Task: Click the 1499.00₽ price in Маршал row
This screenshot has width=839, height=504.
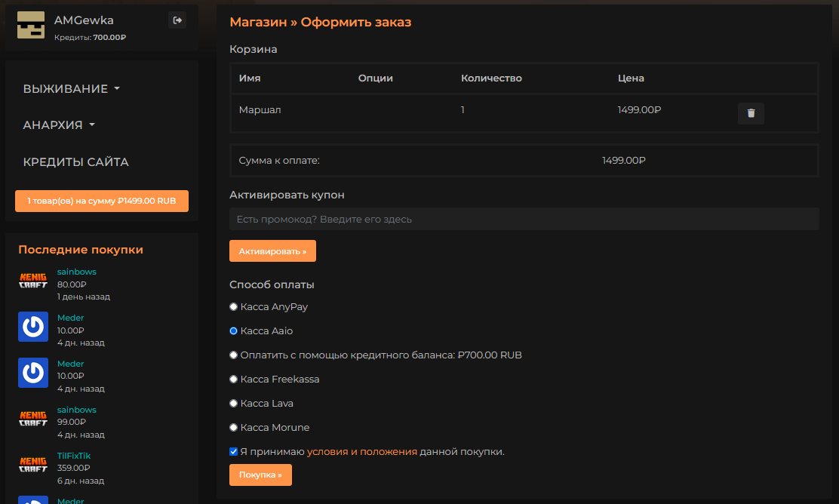Action: coord(639,109)
